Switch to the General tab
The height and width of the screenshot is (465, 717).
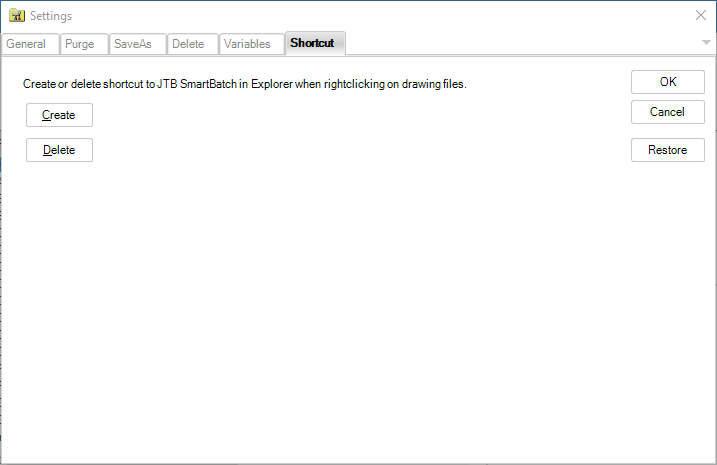coord(30,44)
